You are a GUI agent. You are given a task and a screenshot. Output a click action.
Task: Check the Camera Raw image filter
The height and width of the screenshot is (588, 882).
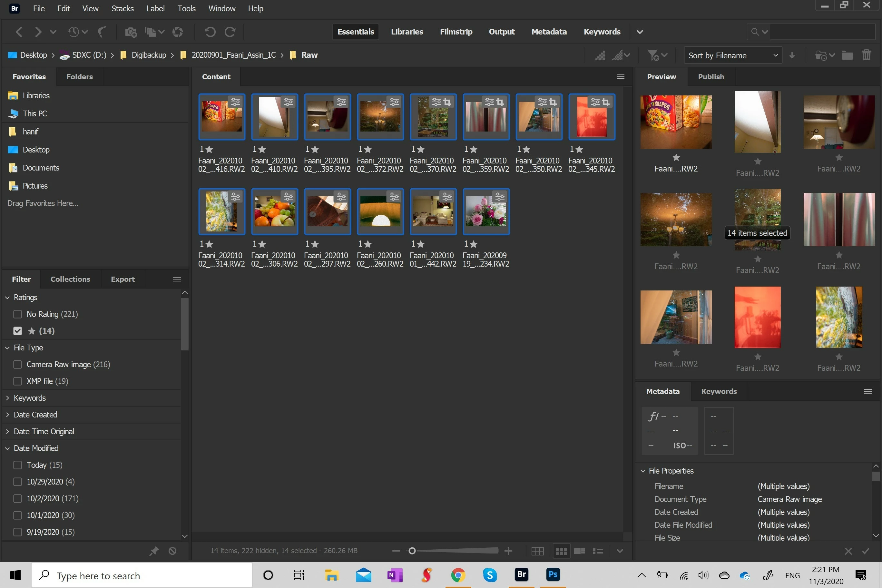click(x=18, y=365)
